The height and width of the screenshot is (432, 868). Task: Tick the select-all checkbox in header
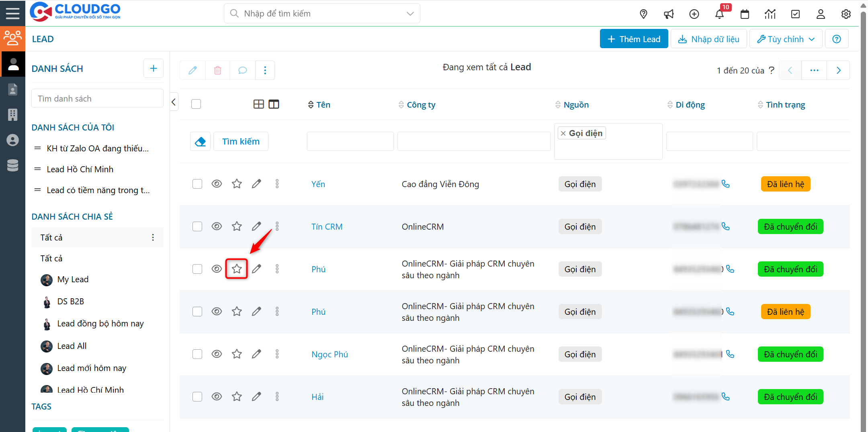[x=196, y=104]
